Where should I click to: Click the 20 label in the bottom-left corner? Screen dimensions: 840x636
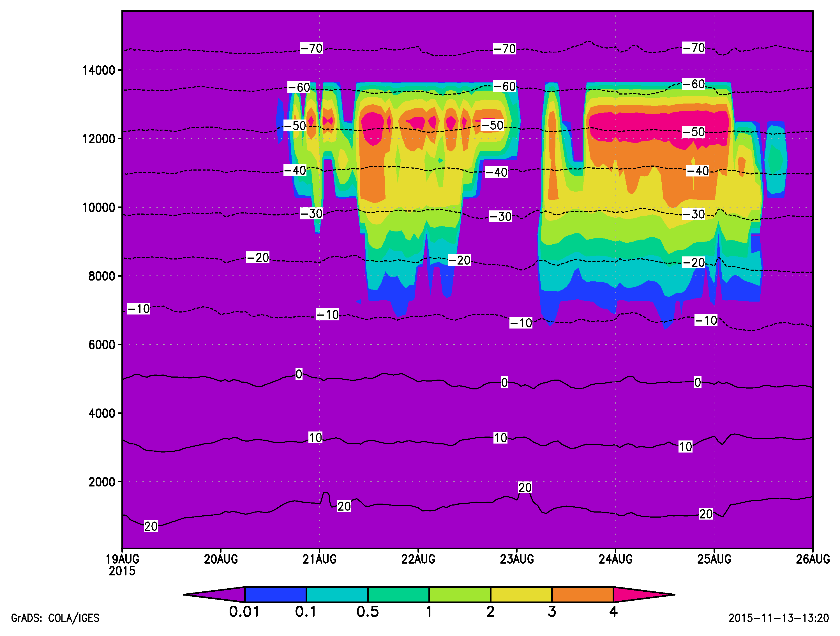coord(151,526)
